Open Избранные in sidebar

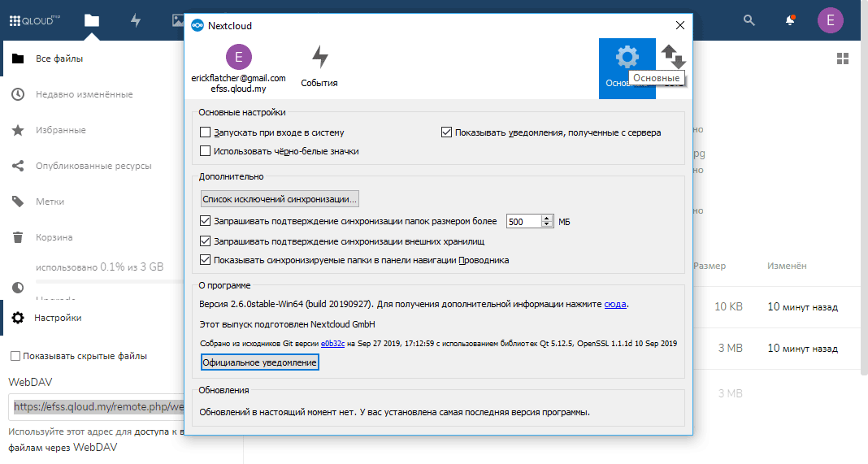[61, 130]
